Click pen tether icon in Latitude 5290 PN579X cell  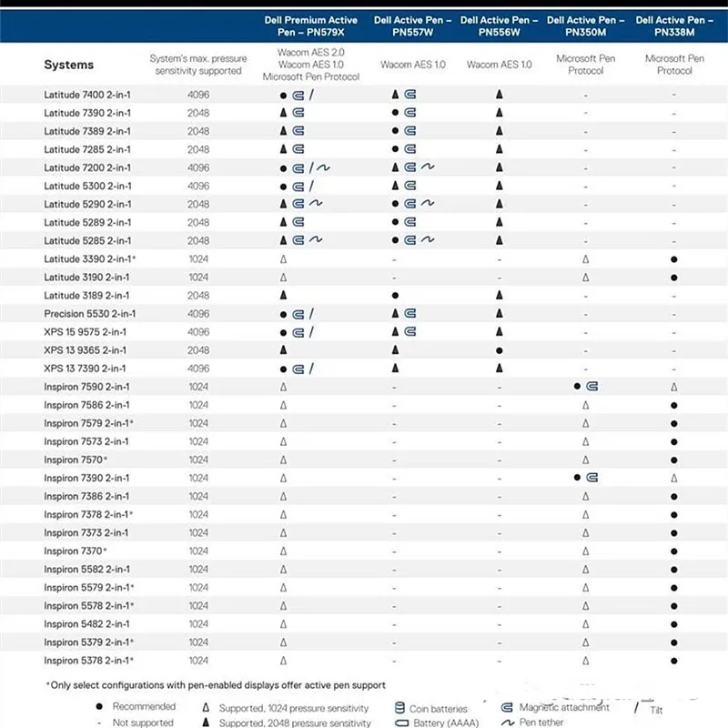coord(316,203)
